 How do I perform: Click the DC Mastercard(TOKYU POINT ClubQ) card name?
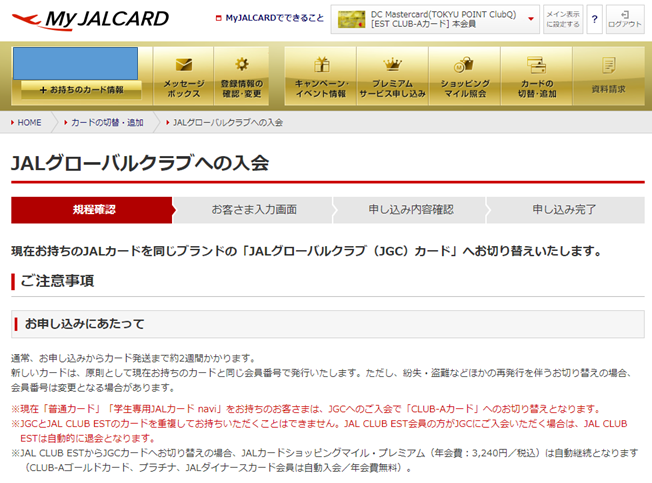pos(443,15)
